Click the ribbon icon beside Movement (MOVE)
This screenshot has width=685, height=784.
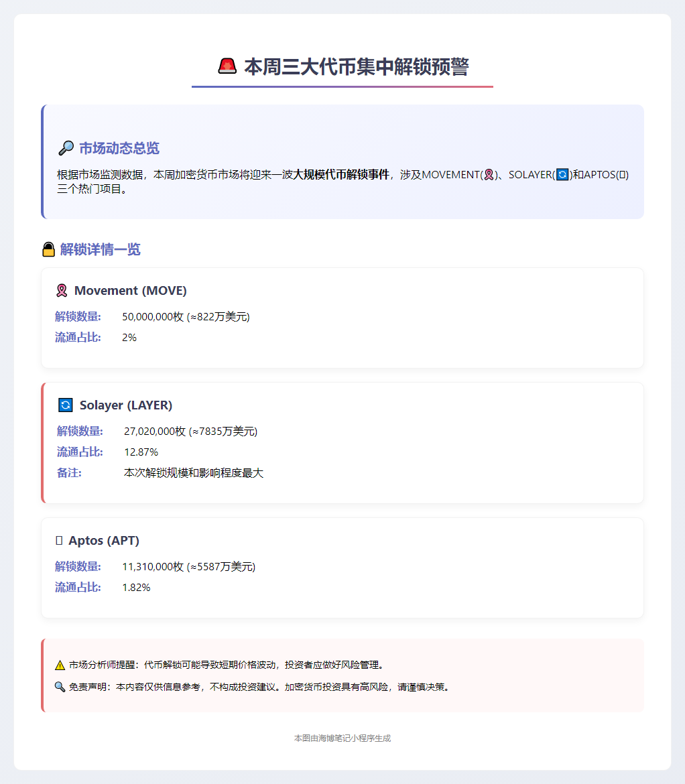click(x=62, y=291)
